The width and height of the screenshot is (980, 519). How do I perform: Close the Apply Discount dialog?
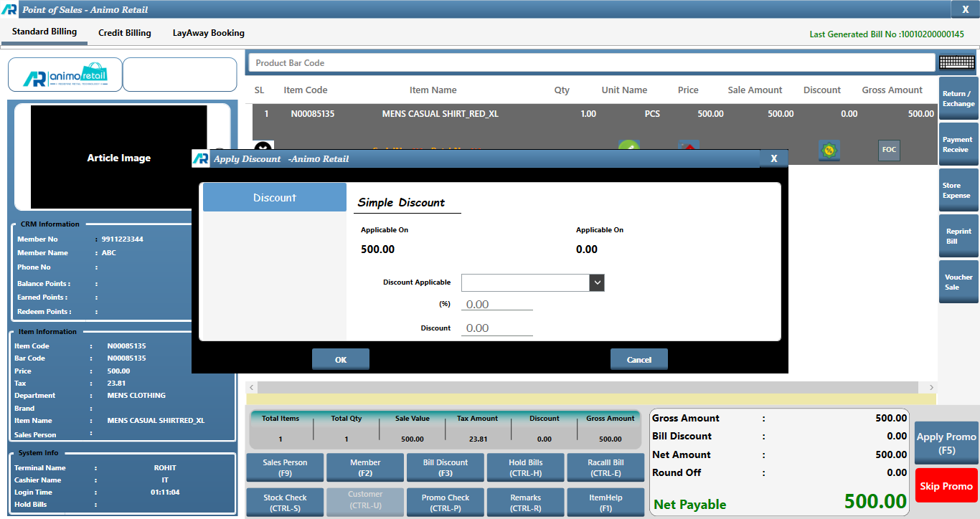[773, 158]
